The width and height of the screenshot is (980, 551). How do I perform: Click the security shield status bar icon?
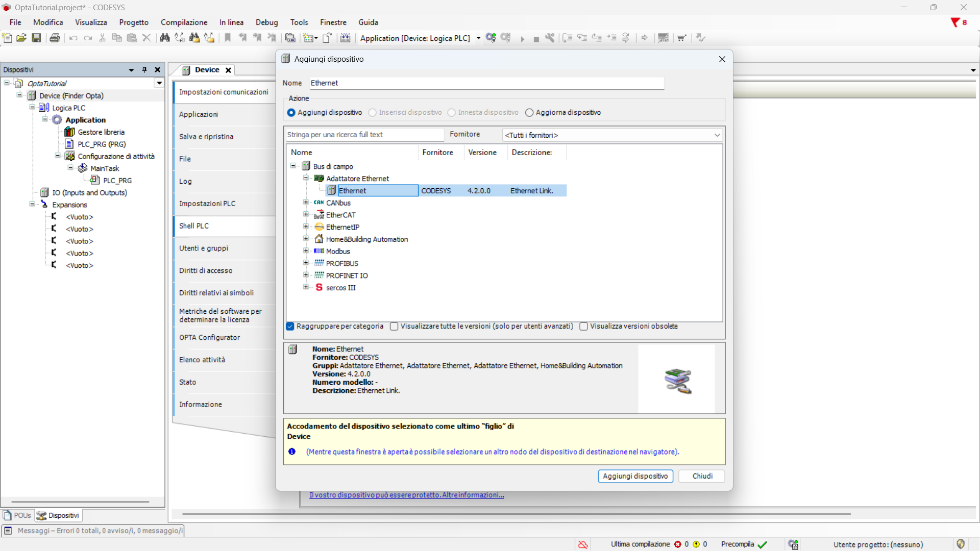tap(961, 544)
